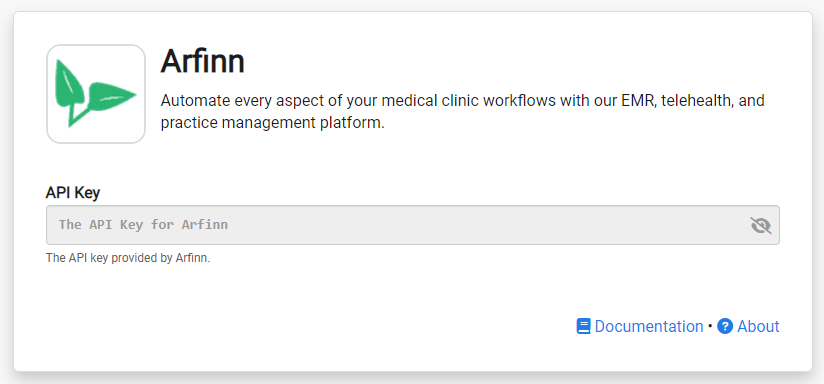Click the dot separator between Documentation and About
The image size is (824, 384).
click(710, 326)
